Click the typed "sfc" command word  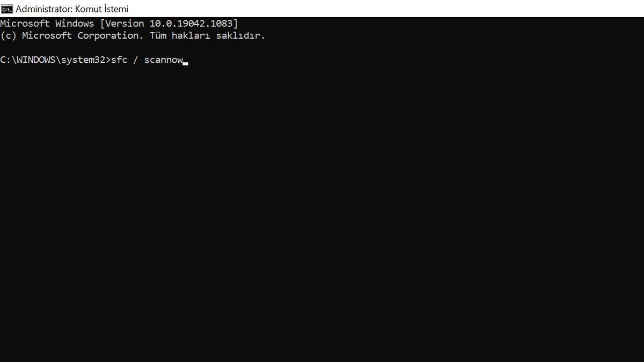pos(119,60)
